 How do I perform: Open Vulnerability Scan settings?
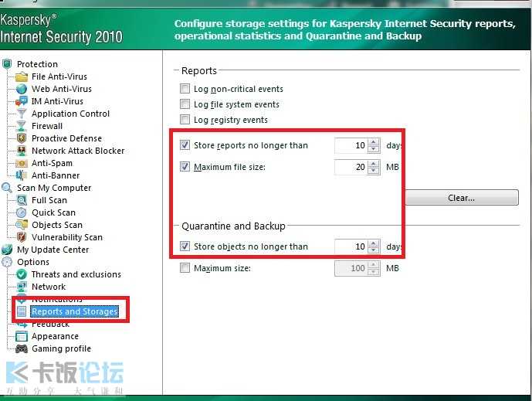click(67, 237)
